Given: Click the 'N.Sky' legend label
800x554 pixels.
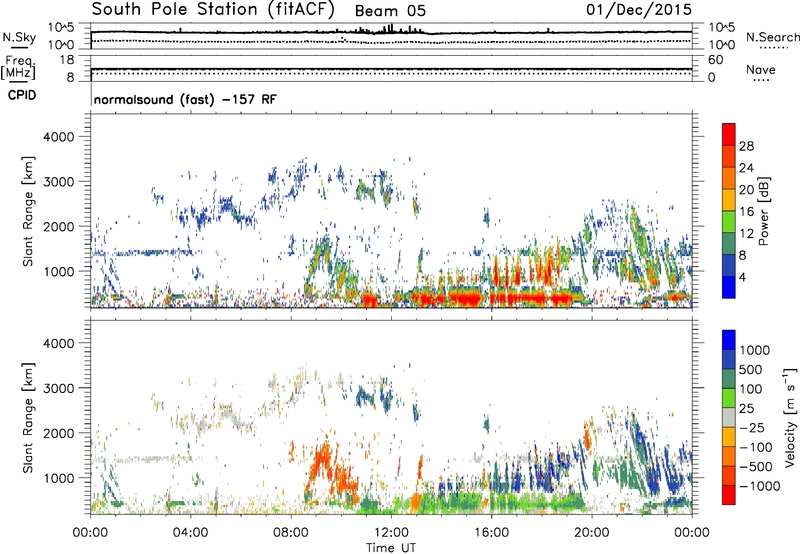Looking at the screenshot, I should (19, 37).
